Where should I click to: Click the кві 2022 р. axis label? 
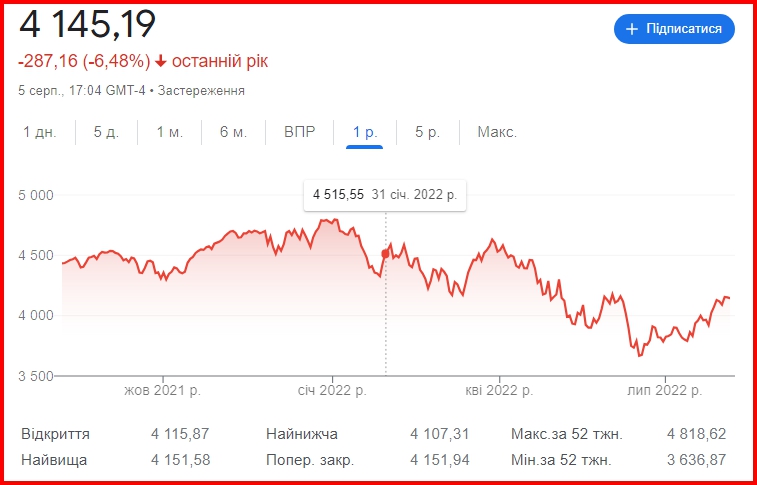(x=499, y=390)
